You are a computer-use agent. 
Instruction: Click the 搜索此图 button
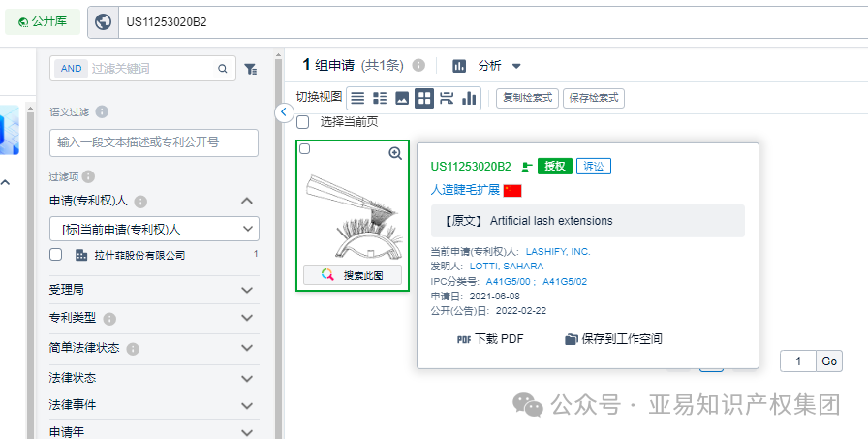coord(353,274)
